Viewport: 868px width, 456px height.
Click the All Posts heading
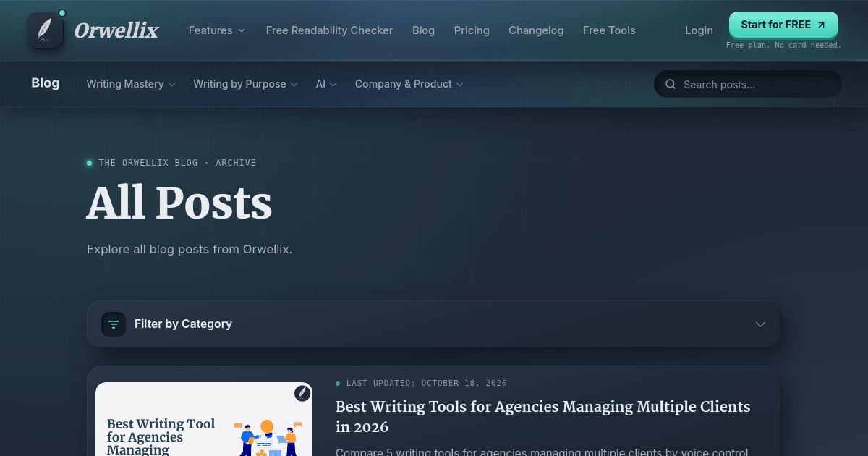179,203
